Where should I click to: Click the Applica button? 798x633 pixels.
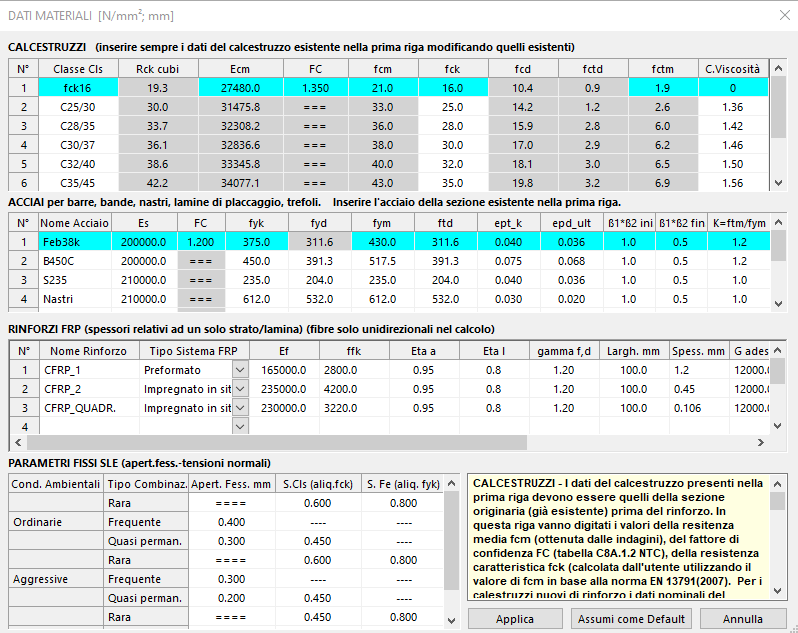click(x=515, y=619)
